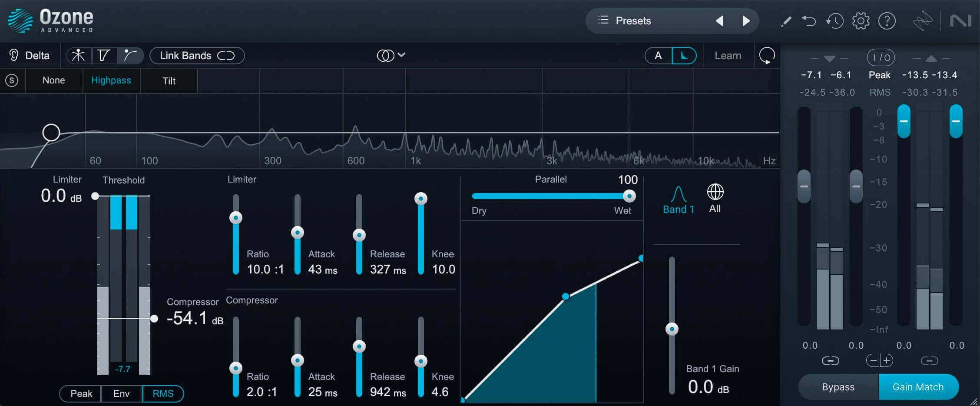Enable Gain Match
980x406 pixels.
click(x=918, y=387)
